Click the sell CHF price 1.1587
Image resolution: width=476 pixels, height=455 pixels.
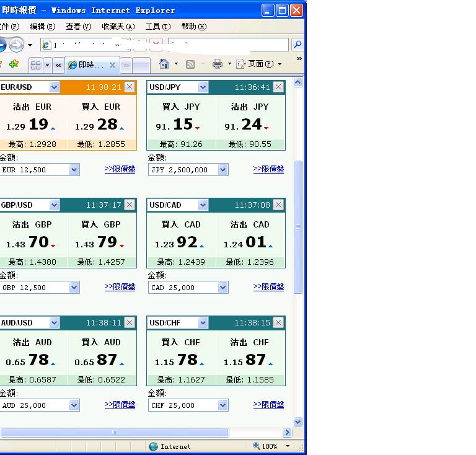(249, 360)
